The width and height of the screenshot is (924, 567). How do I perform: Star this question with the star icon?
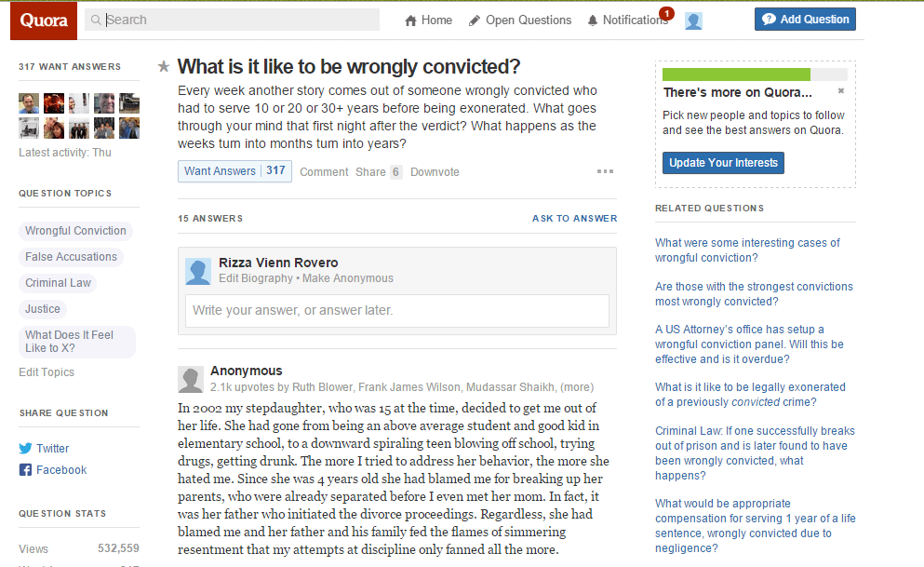(164, 66)
